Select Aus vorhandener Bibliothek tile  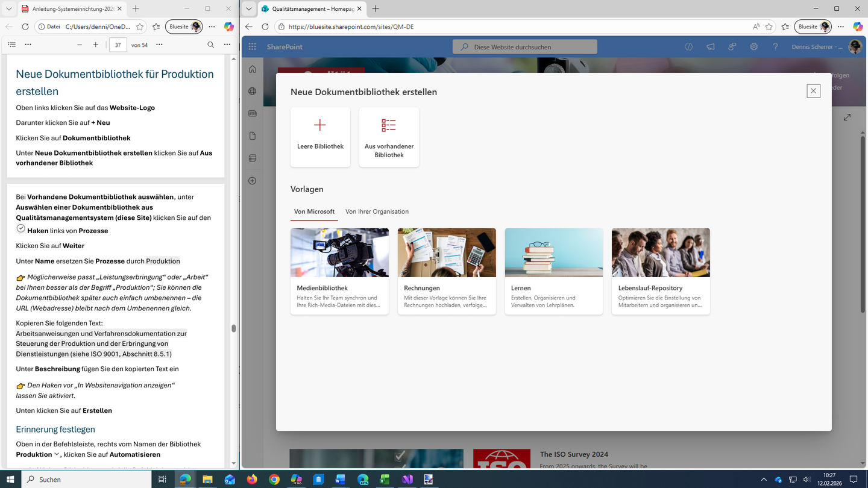coord(389,137)
